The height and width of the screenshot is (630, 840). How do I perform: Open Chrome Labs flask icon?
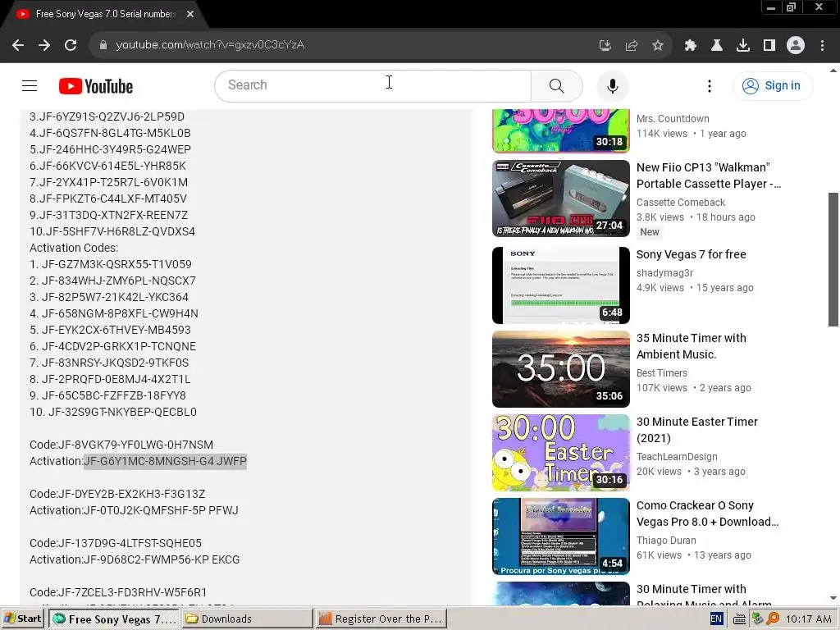pos(716,45)
